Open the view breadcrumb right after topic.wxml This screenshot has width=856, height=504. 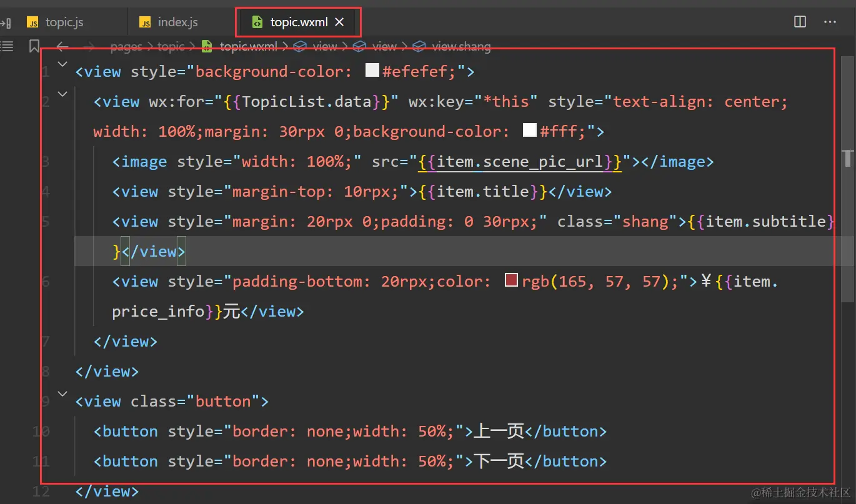325,46
